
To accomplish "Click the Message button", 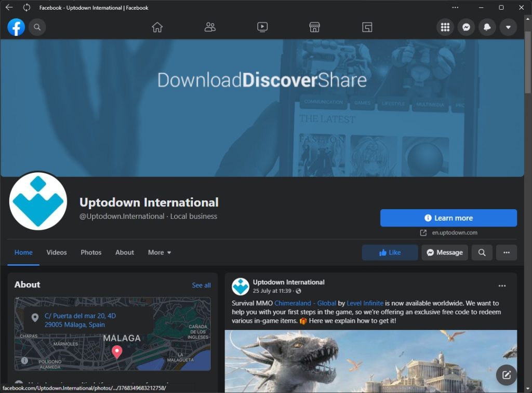I will point(445,252).
